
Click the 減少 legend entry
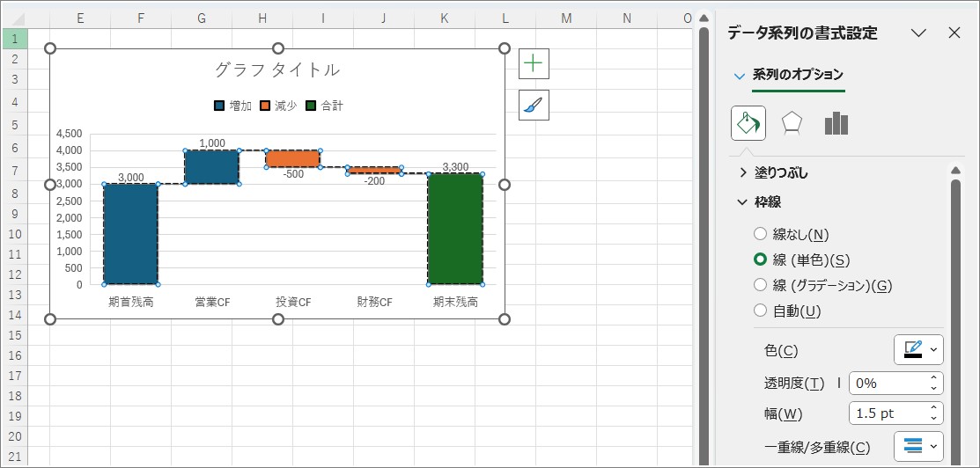pos(278,106)
